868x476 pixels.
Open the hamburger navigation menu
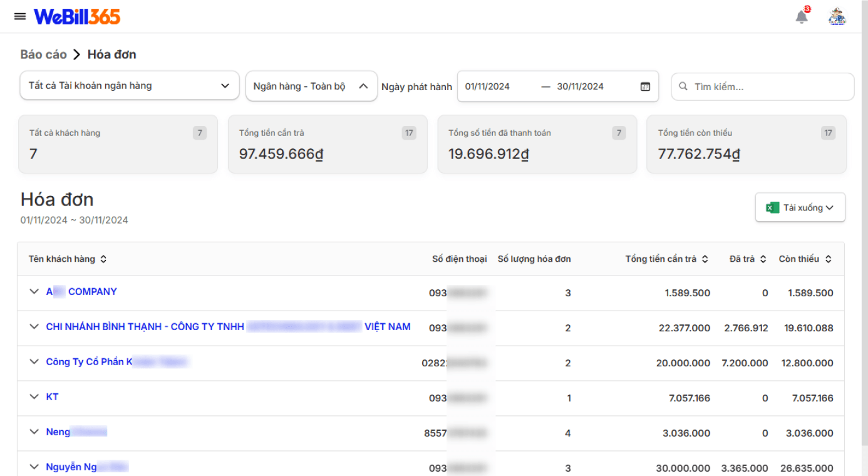pyautogui.click(x=20, y=17)
